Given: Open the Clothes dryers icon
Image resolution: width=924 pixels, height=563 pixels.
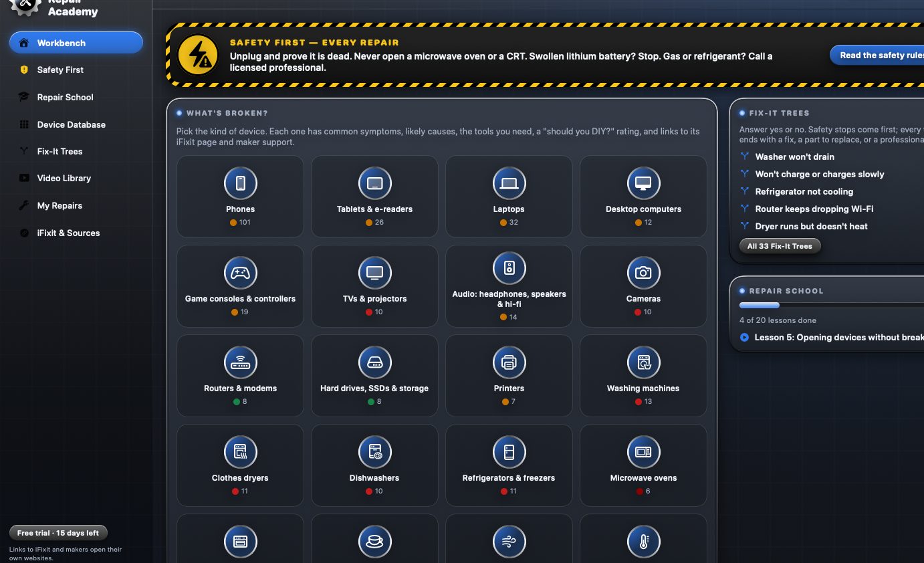Looking at the screenshot, I should point(241,452).
